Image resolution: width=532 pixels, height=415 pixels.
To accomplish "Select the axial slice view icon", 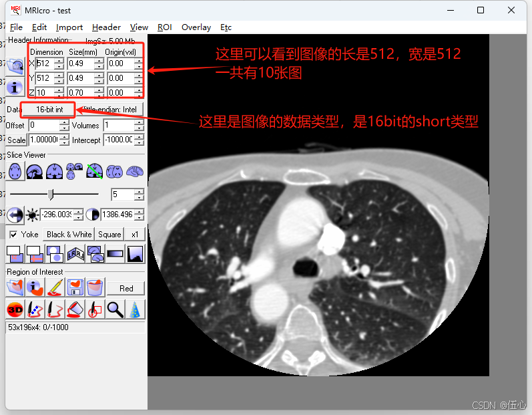I will (15, 171).
